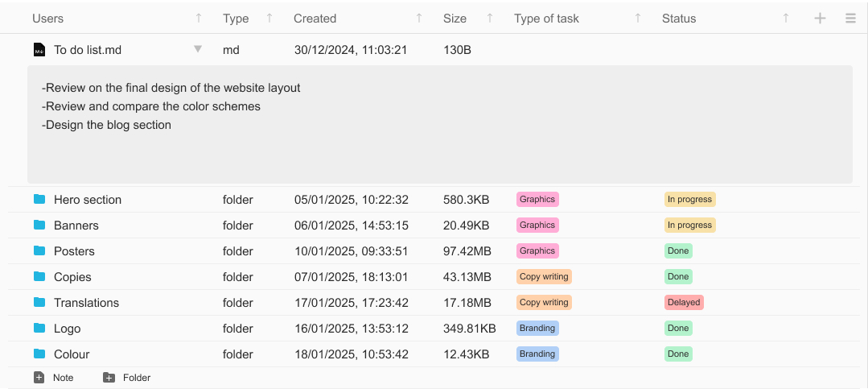Click the Delayed status for Translations
This screenshot has height=389, width=868.
[x=684, y=302]
